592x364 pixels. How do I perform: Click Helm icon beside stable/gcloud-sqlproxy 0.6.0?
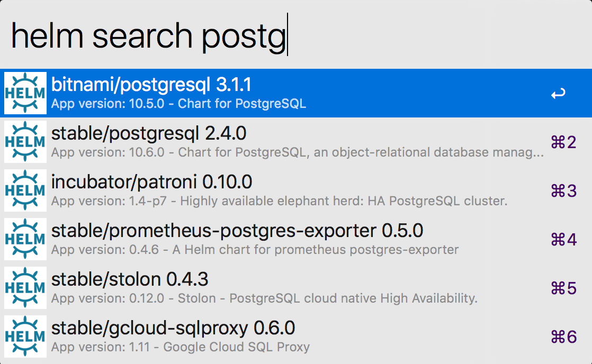[x=25, y=336]
